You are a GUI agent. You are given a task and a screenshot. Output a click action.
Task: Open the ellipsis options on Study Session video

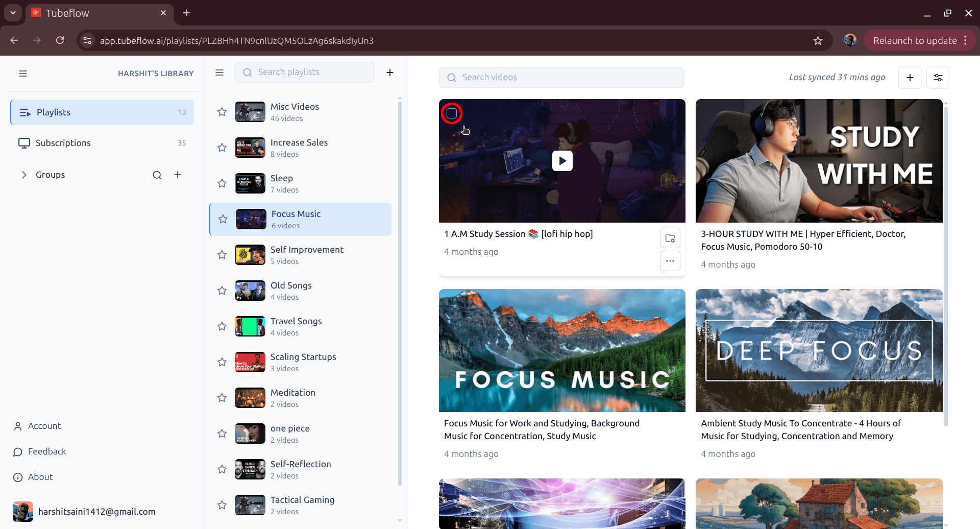click(x=670, y=261)
